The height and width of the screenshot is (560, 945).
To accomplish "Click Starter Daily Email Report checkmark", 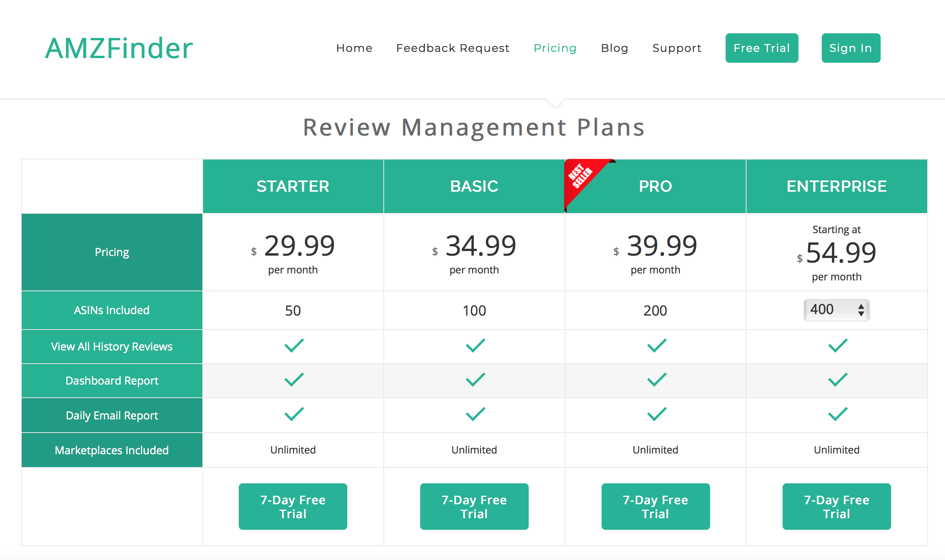I will (294, 414).
